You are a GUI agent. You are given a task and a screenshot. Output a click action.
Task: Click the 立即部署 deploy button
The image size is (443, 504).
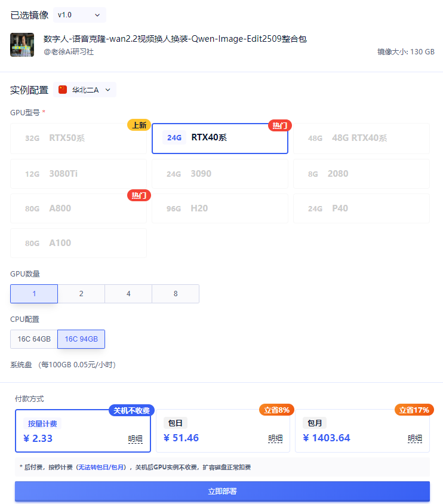coord(222,491)
